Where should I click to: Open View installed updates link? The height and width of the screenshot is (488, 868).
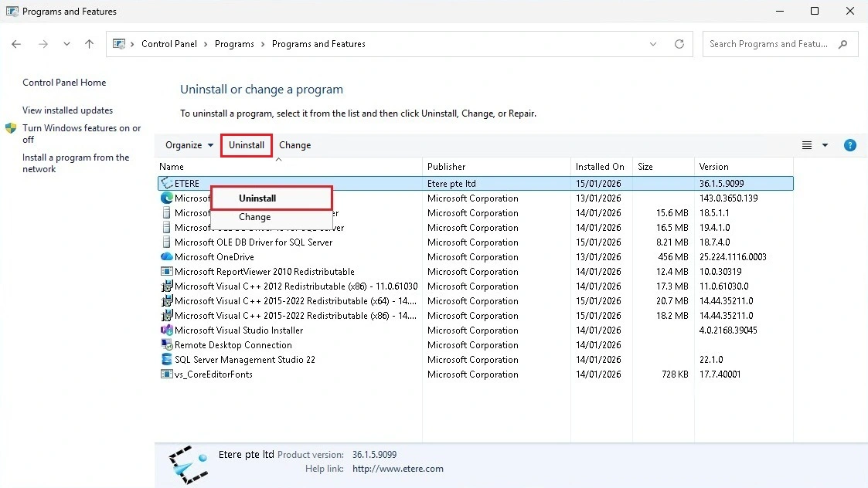[x=67, y=110]
